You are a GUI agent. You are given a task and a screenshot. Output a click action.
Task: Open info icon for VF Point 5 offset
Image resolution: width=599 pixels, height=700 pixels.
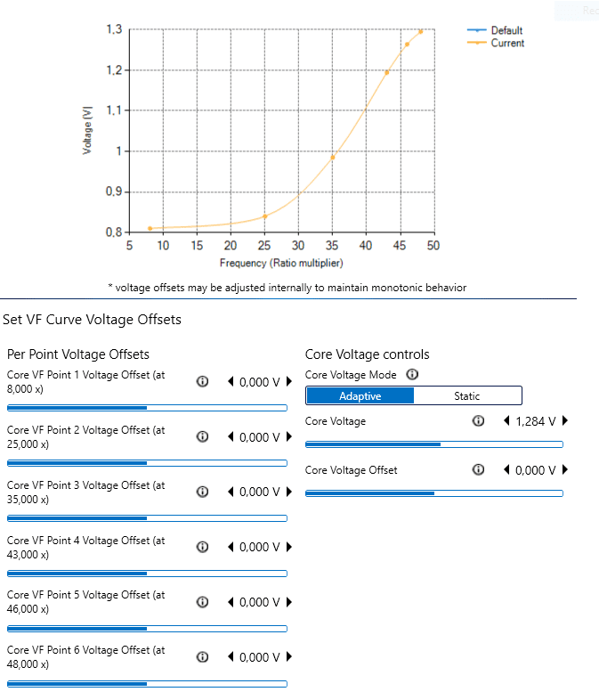[x=203, y=602]
